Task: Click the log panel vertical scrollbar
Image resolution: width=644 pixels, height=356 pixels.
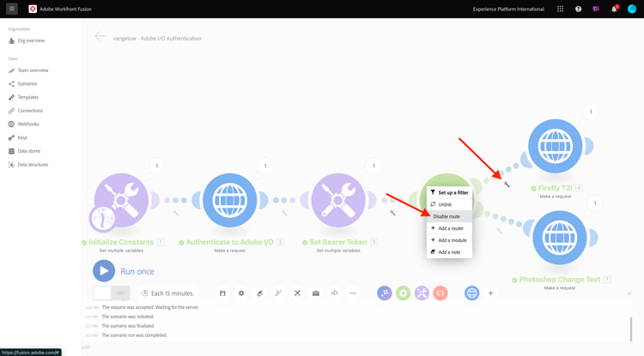Action: [631, 329]
